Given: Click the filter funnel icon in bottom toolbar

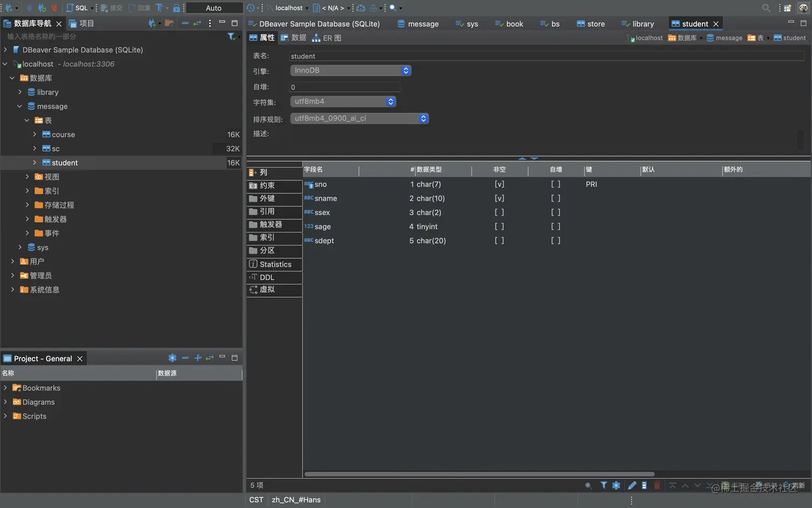Looking at the screenshot, I should [604, 485].
